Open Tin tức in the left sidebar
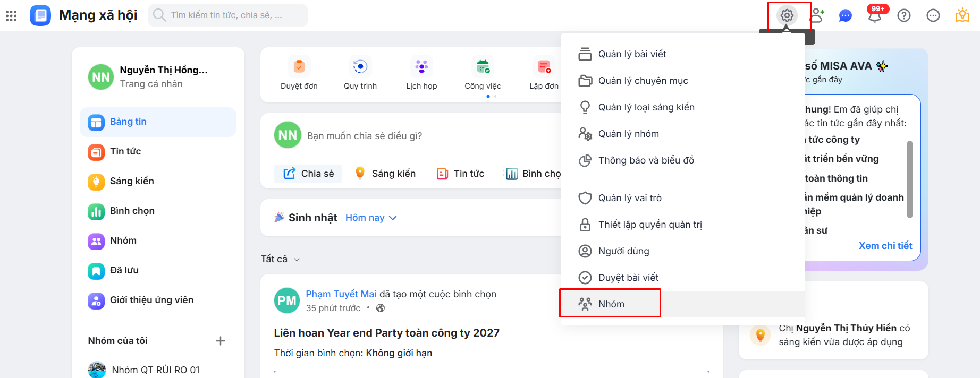 (x=125, y=151)
